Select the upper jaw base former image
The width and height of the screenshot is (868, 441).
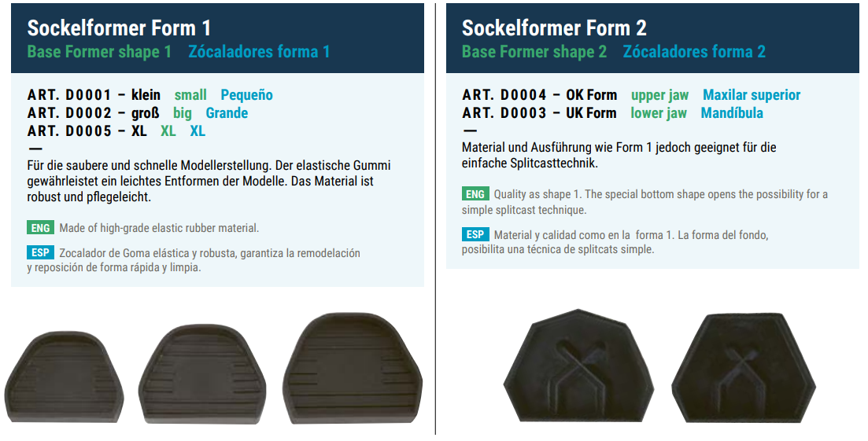pyautogui.click(x=578, y=366)
